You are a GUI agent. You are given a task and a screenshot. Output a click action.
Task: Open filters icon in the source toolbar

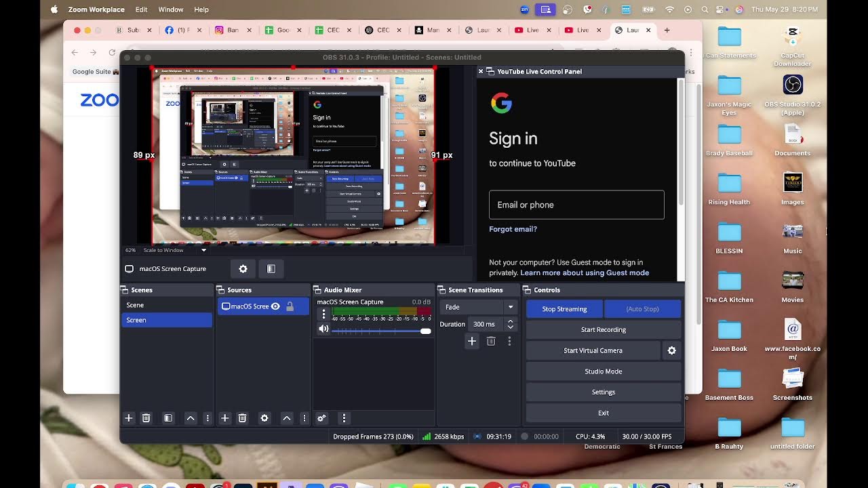(x=271, y=269)
